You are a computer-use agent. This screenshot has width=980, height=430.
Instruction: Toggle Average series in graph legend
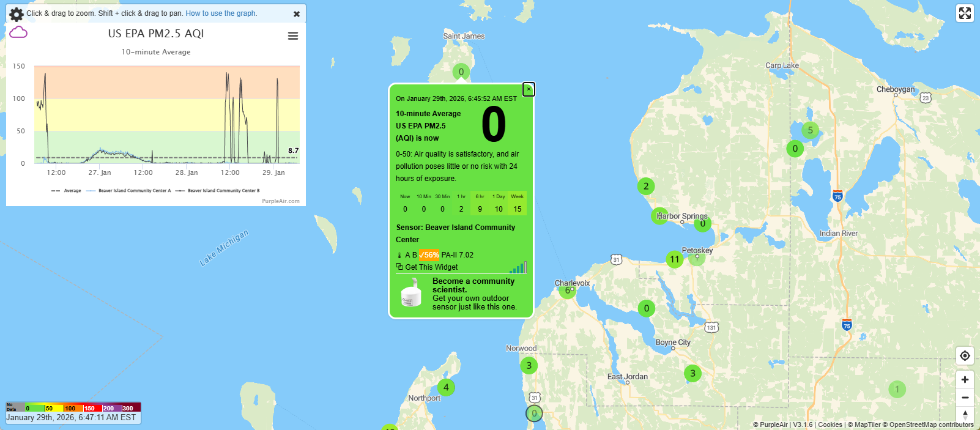pos(67,191)
